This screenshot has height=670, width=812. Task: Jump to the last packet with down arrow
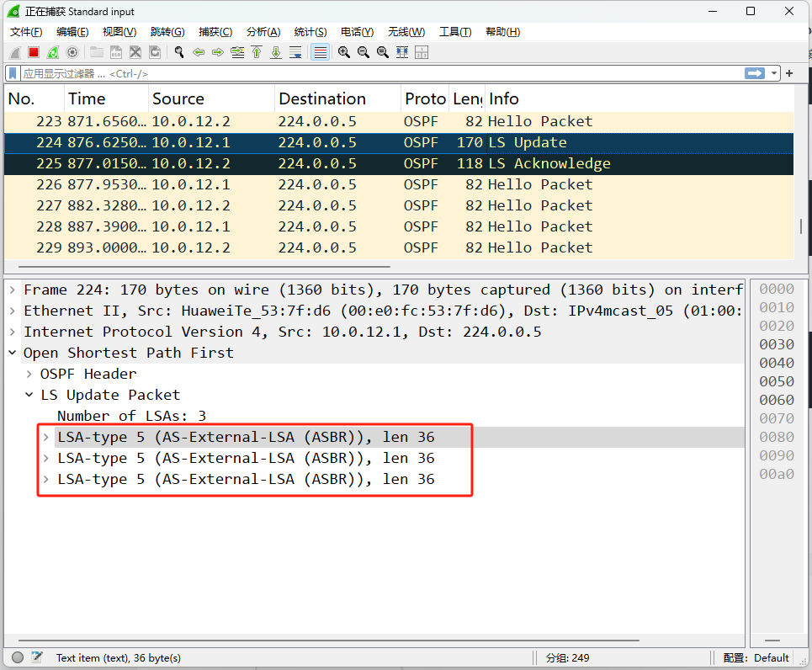coord(276,51)
